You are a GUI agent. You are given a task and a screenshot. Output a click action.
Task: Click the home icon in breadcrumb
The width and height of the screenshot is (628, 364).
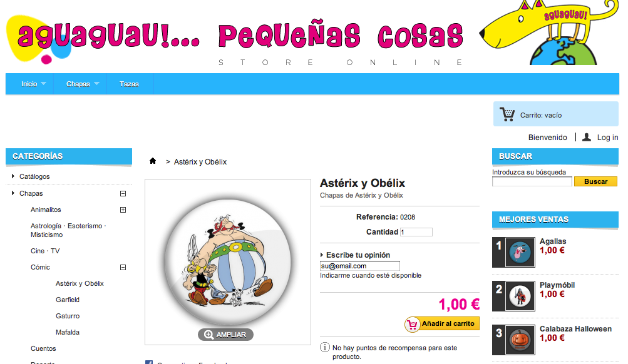[x=153, y=161]
